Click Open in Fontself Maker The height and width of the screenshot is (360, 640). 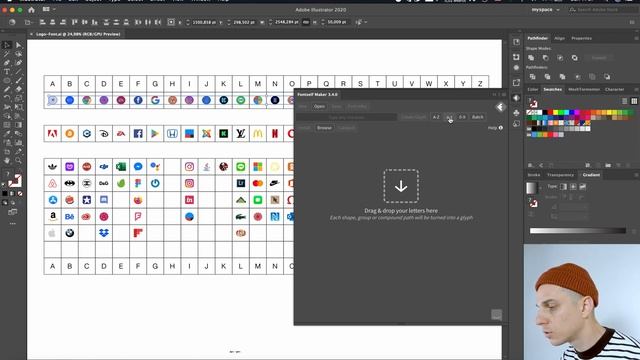(319, 107)
